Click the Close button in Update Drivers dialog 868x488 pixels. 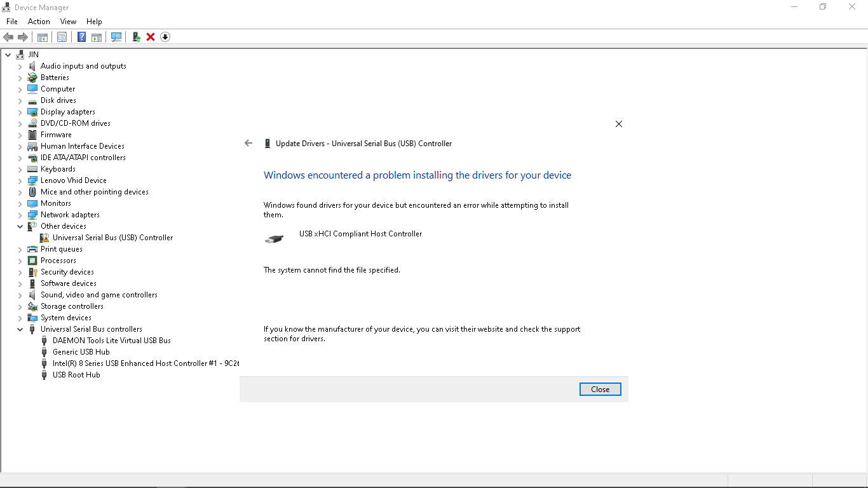[600, 390]
